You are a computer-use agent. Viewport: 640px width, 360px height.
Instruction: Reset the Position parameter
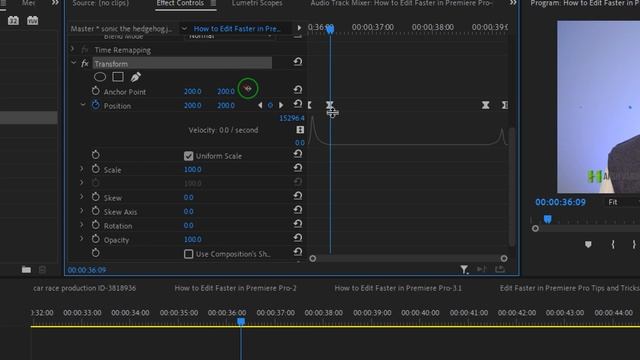pyautogui.click(x=298, y=104)
